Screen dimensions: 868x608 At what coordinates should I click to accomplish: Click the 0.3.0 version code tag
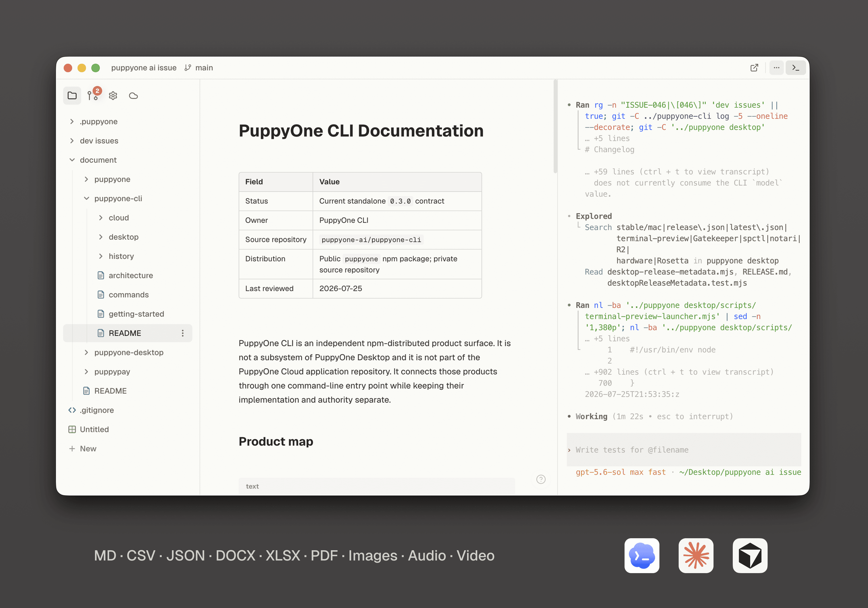point(400,201)
